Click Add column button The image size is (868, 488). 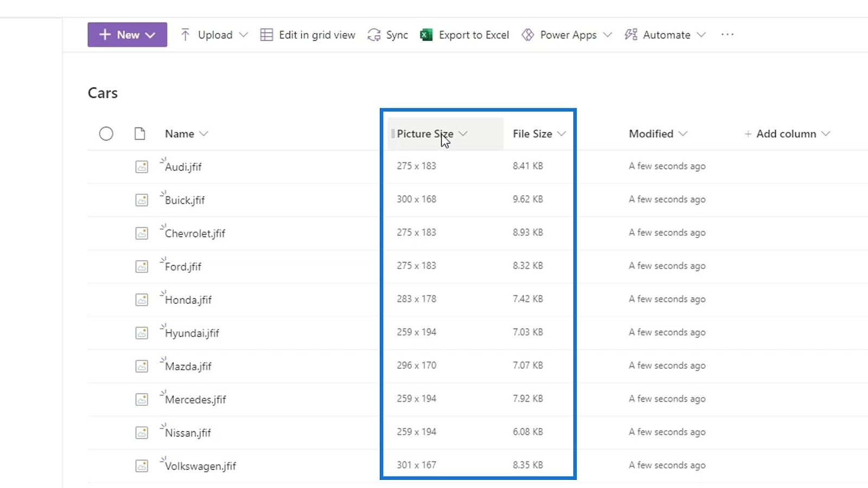(787, 133)
